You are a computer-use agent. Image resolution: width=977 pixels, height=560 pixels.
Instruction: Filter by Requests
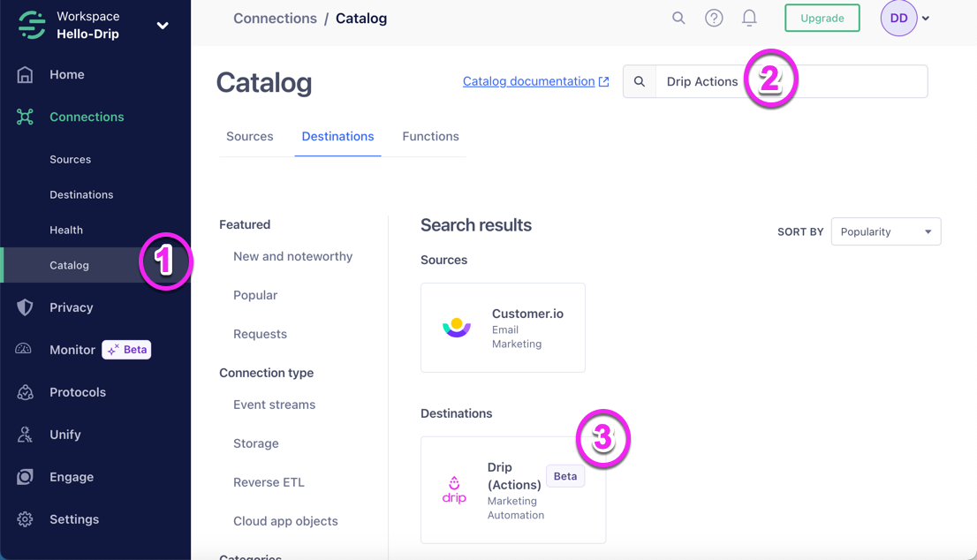[x=261, y=334]
